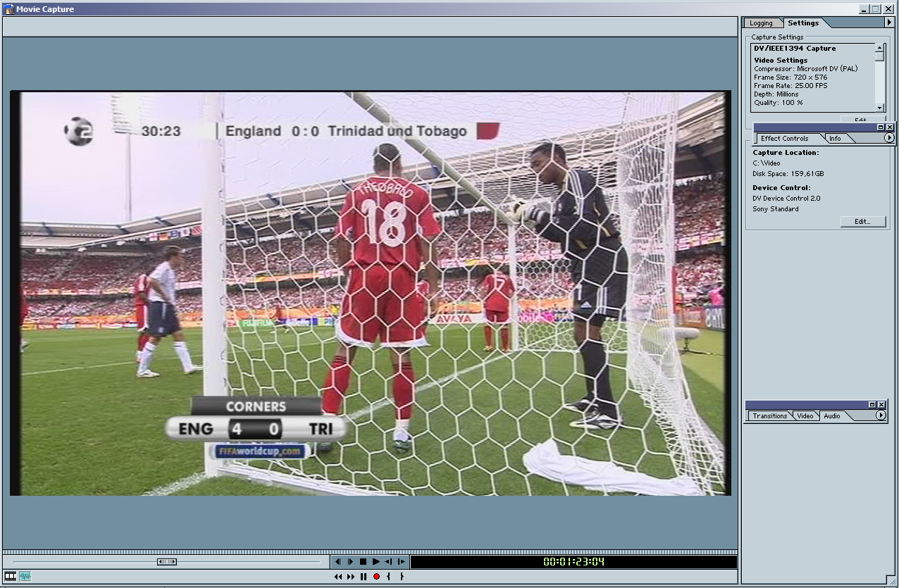
Task: Maximize the Movie Capture window
Action: pyautogui.click(x=876, y=9)
